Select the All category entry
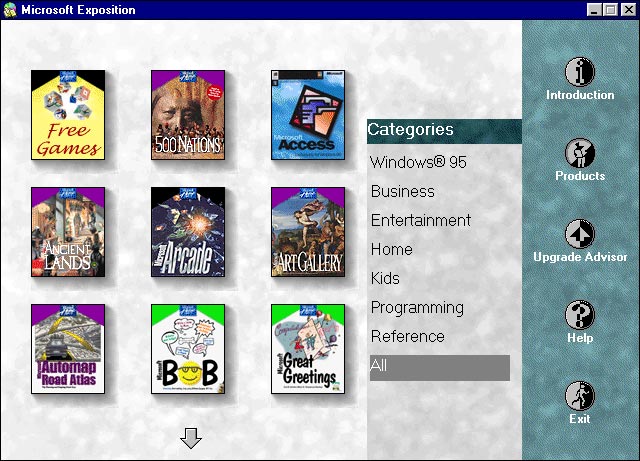The height and width of the screenshot is (461, 640). 440,367
